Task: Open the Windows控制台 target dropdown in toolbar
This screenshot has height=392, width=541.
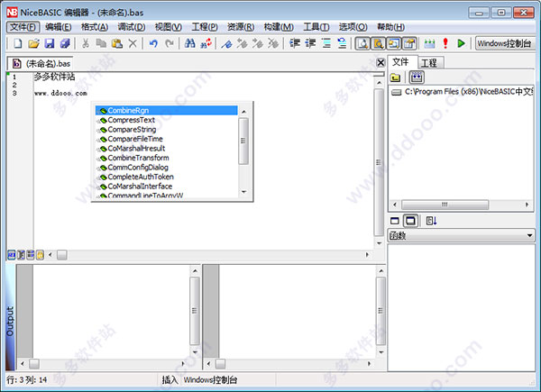Action: [505, 43]
